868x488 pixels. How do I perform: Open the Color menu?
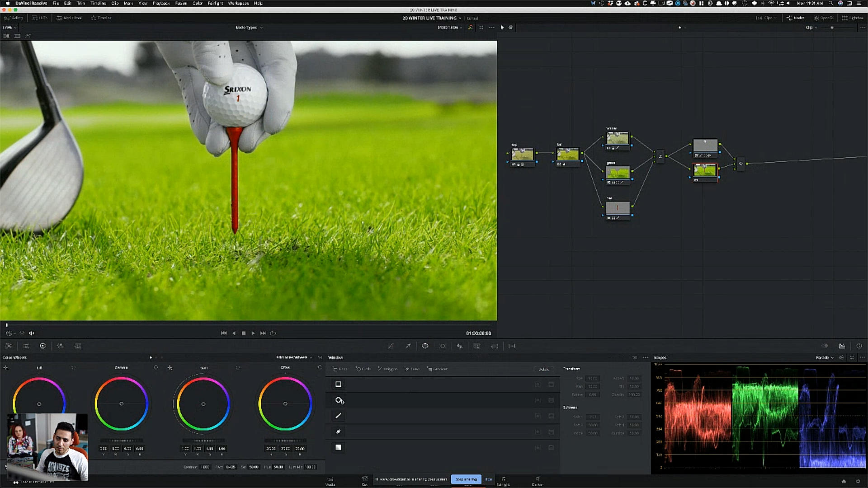coord(198,3)
